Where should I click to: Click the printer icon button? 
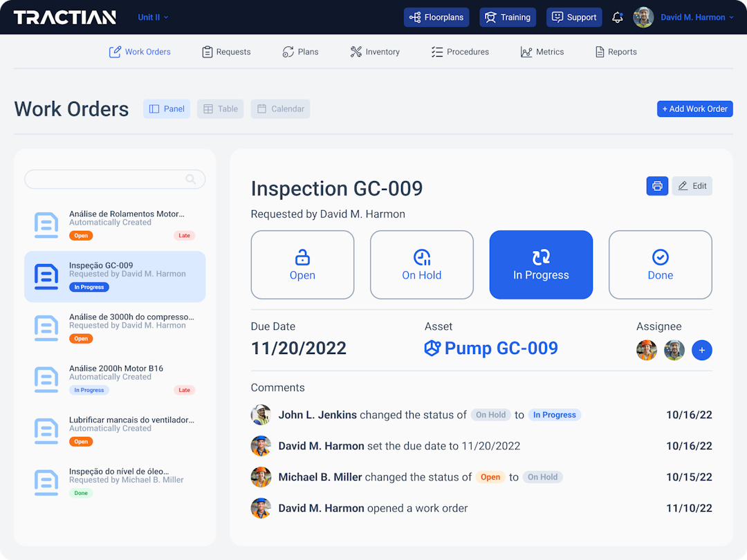coord(657,186)
